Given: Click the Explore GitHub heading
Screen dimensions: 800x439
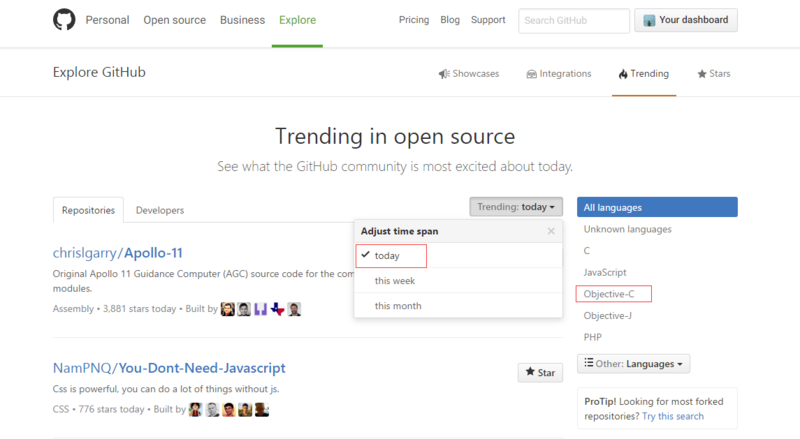Looking at the screenshot, I should click(x=99, y=72).
